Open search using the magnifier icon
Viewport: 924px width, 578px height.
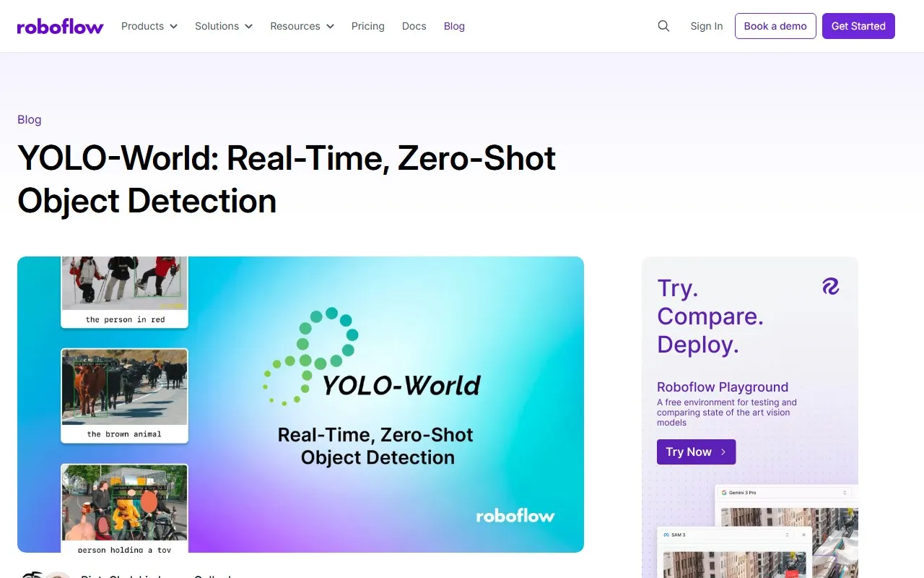[663, 26]
